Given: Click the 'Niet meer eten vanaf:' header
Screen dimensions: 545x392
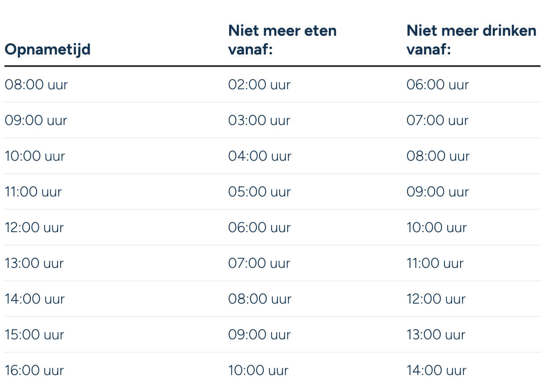Looking at the screenshot, I should pos(282,40).
